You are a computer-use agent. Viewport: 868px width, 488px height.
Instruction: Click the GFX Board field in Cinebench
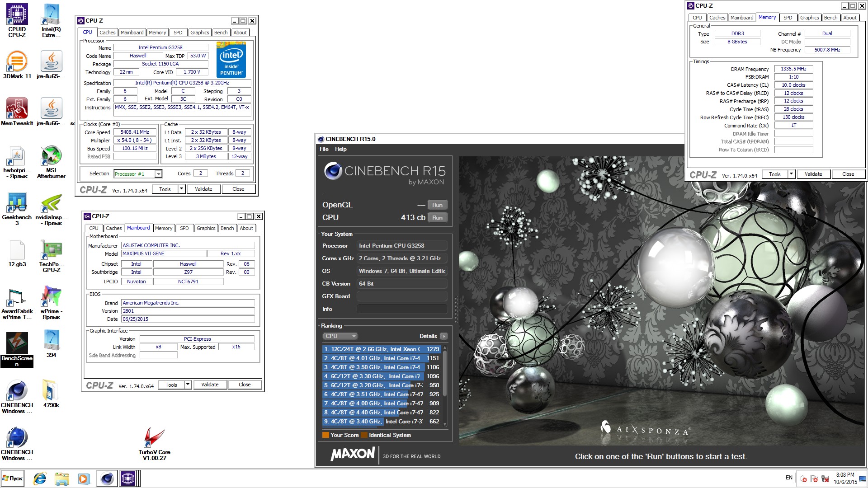point(402,297)
